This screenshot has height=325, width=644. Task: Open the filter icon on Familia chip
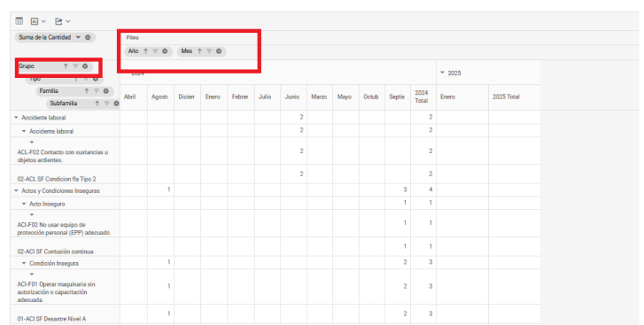(97, 91)
